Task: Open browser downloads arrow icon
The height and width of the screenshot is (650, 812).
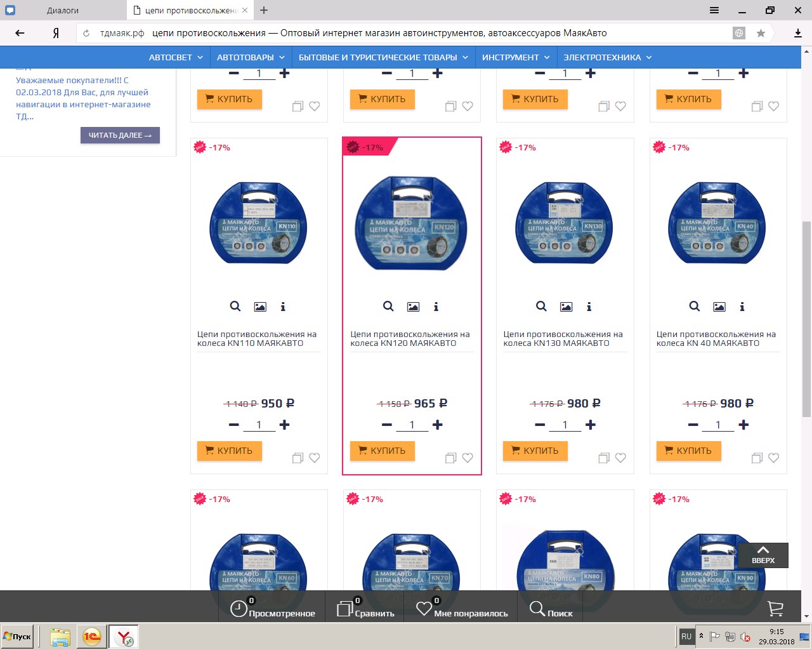Action: click(798, 33)
